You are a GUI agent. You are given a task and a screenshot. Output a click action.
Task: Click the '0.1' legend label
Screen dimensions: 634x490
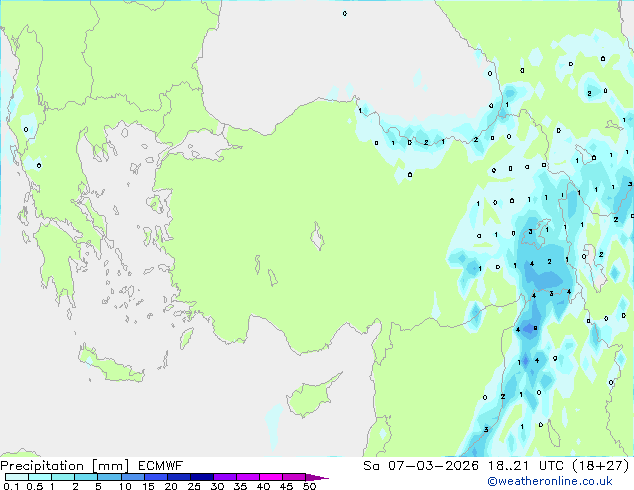click(11, 486)
